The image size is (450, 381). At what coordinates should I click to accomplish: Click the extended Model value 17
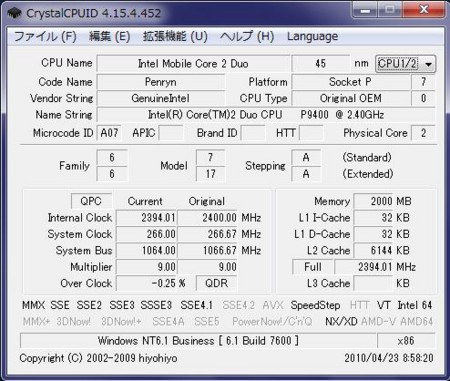(210, 174)
